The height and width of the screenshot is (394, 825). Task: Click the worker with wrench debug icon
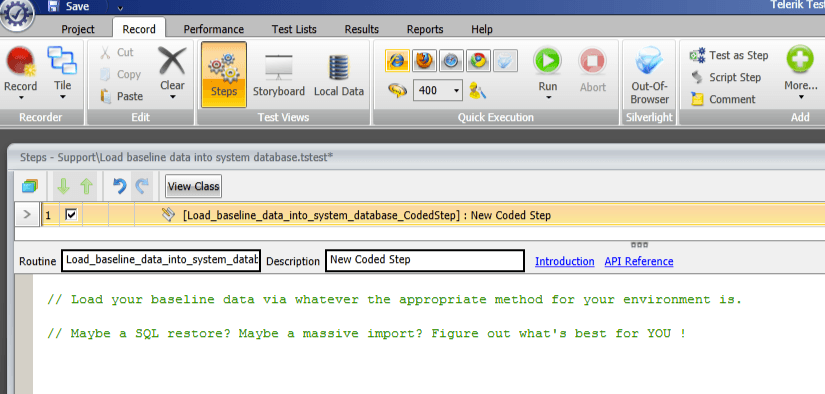[477, 90]
